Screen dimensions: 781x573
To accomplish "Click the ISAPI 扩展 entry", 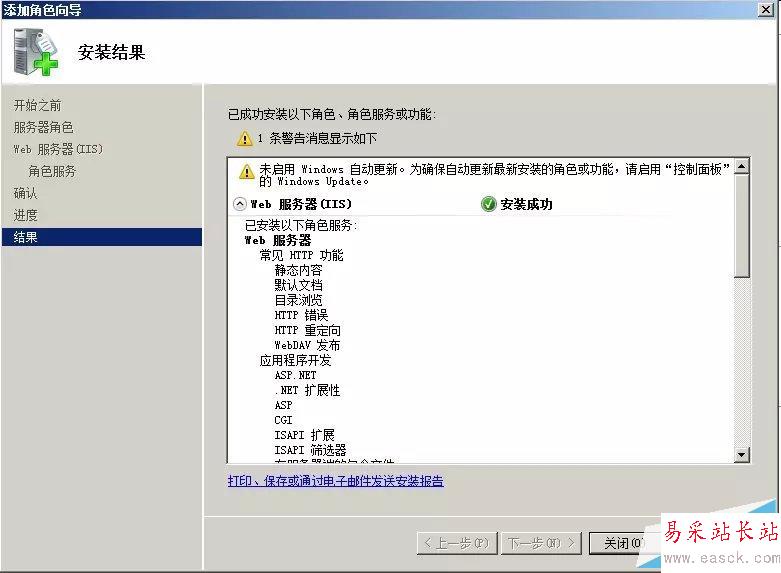I will [304, 435].
